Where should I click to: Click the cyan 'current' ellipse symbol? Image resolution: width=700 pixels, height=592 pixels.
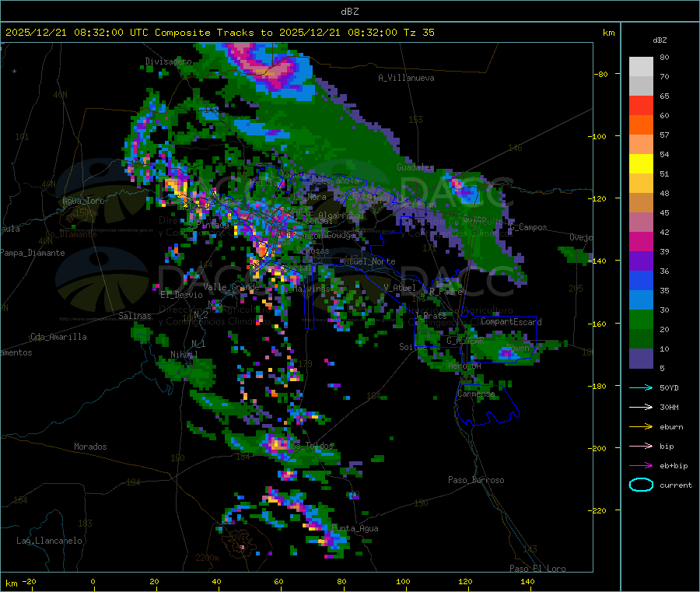[641, 485]
